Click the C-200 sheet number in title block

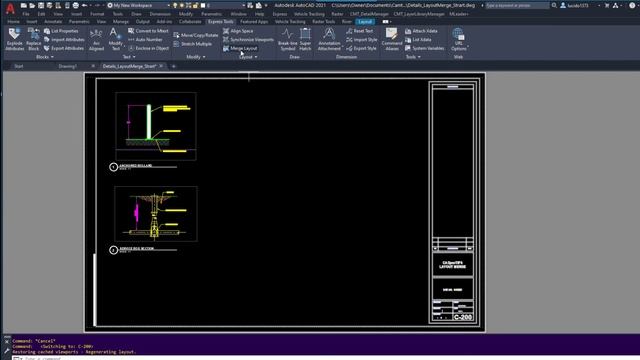[x=463, y=317]
